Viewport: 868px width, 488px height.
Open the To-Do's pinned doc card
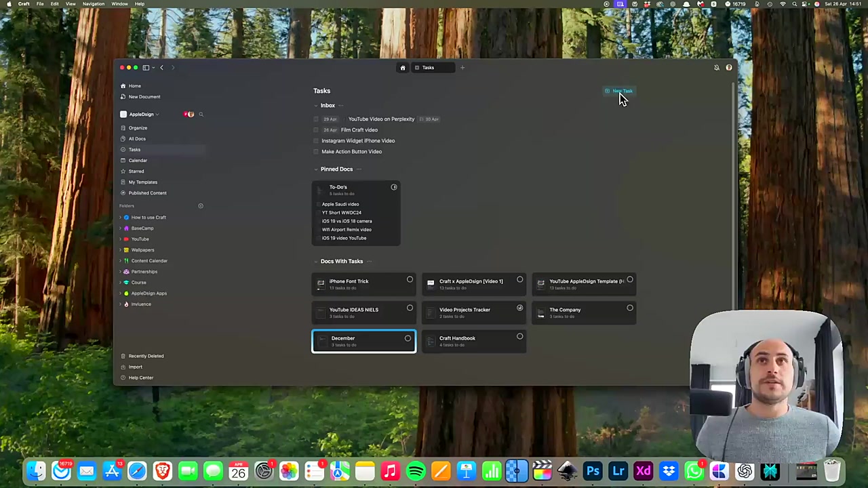coord(356,213)
